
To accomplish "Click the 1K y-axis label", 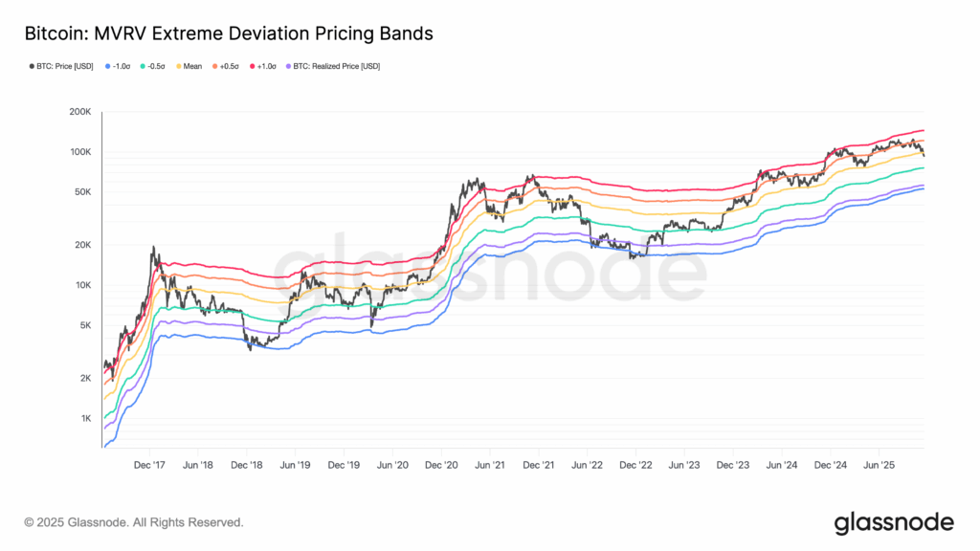I will click(x=84, y=419).
